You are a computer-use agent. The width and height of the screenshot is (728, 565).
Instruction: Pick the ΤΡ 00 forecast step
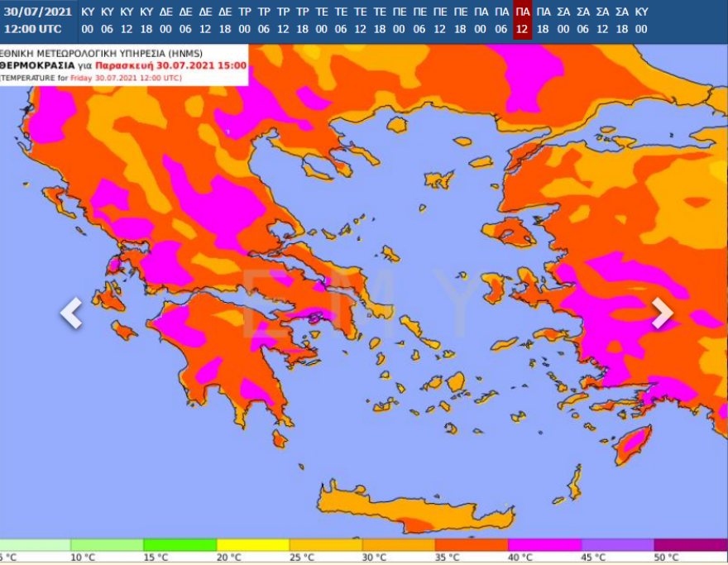pyautogui.click(x=245, y=20)
